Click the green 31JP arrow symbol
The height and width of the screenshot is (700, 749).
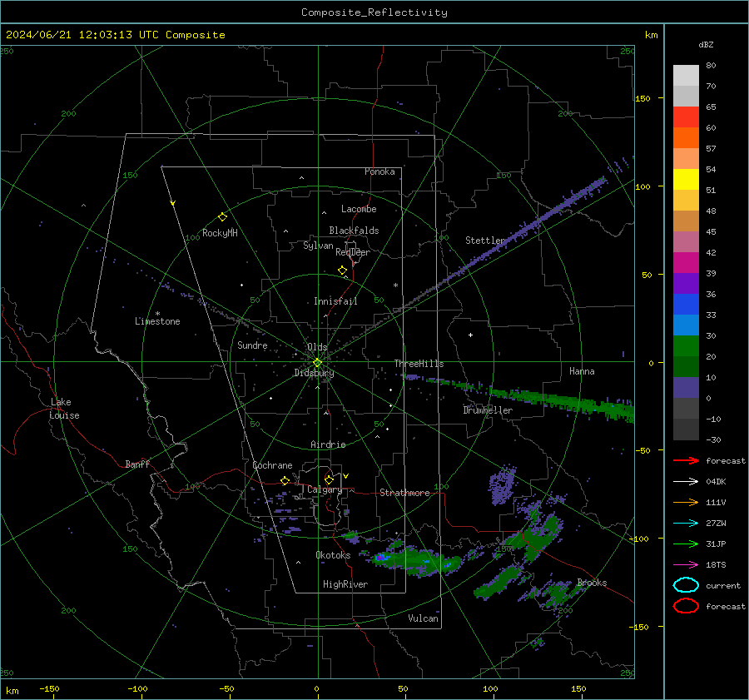686,544
